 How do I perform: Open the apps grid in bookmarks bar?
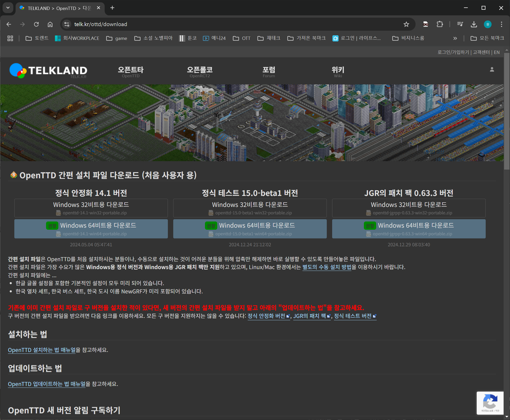pos(10,38)
